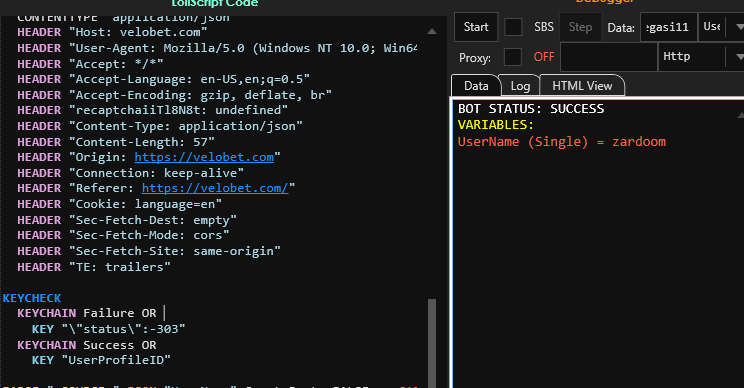This screenshot has height=388, width=744.
Task: Click the code editor scroll-up arrow
Action: tap(432, 31)
